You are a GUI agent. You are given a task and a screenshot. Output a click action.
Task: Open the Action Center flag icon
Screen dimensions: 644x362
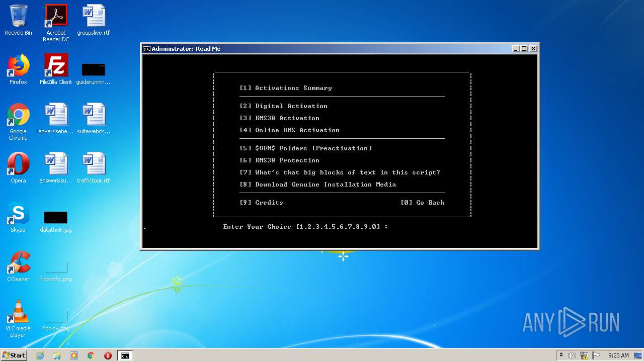click(596, 355)
